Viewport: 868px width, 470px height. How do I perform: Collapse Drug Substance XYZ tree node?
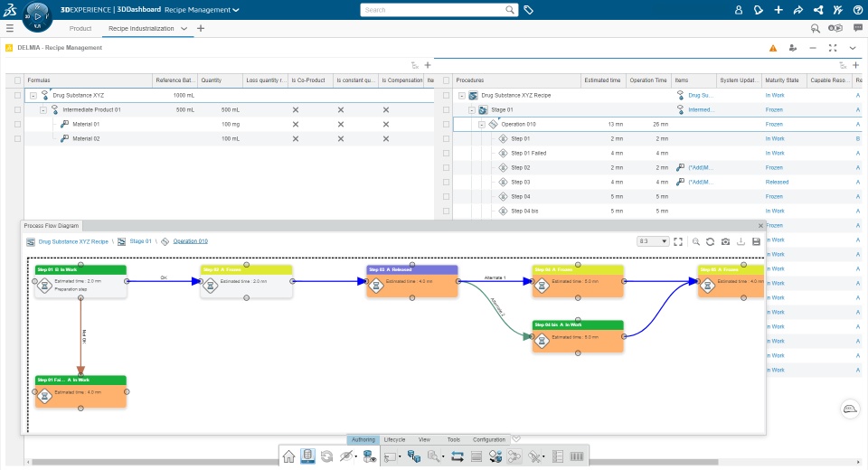click(33, 95)
